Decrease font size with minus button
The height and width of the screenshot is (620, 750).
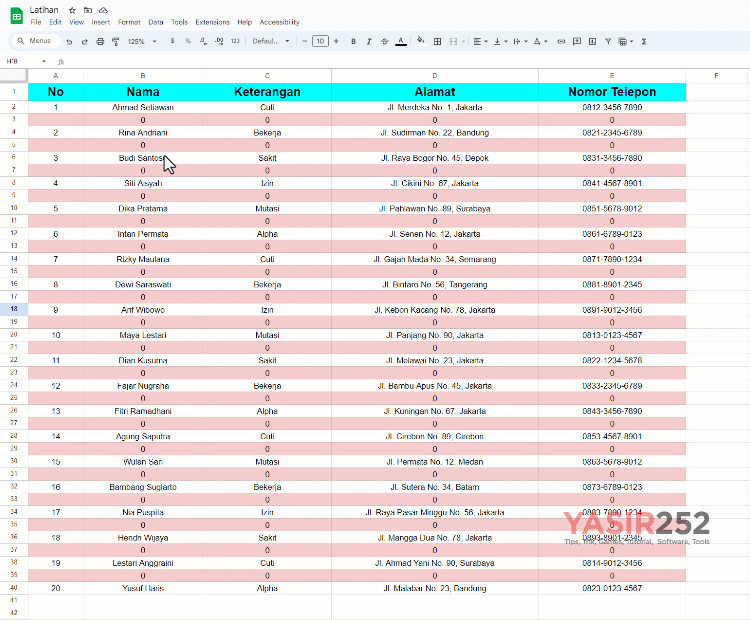pos(304,41)
